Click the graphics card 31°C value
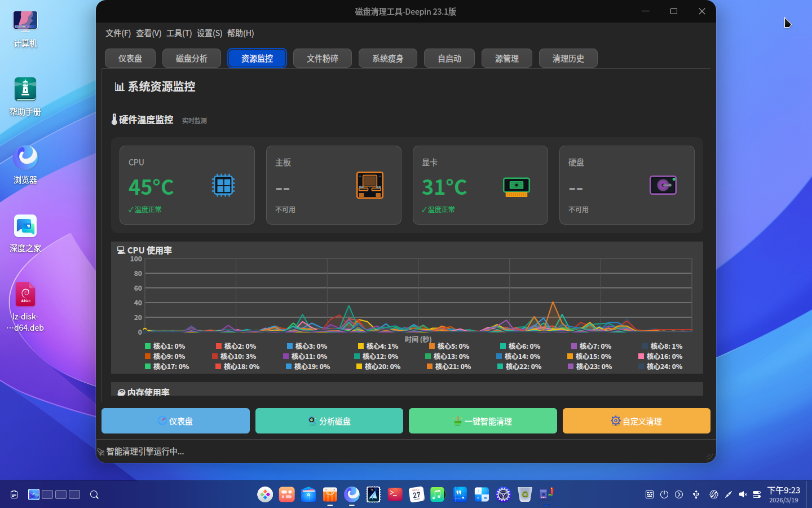This screenshot has width=812, height=508. click(444, 187)
